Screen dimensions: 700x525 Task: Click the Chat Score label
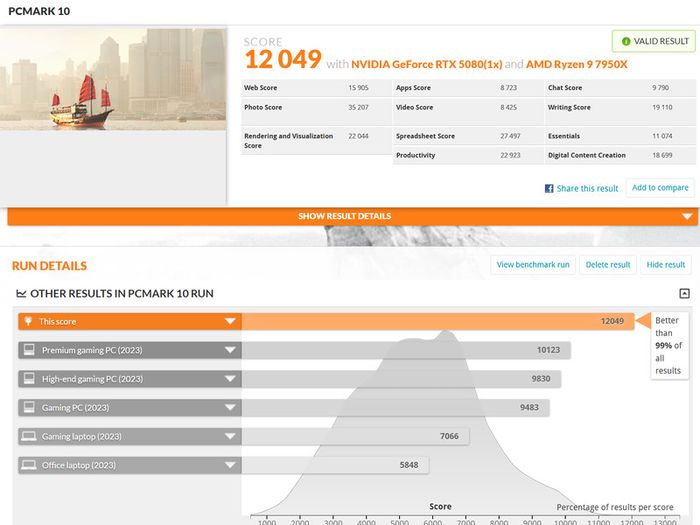(565, 88)
